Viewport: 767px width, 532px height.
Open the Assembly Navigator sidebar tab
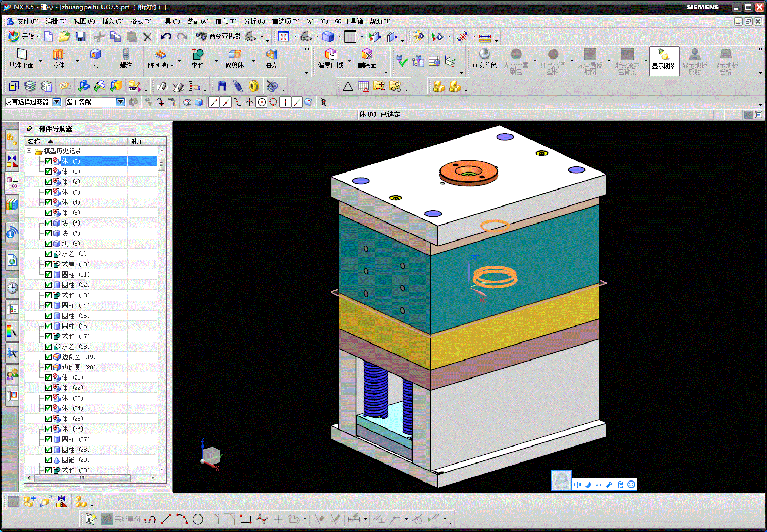click(12, 139)
